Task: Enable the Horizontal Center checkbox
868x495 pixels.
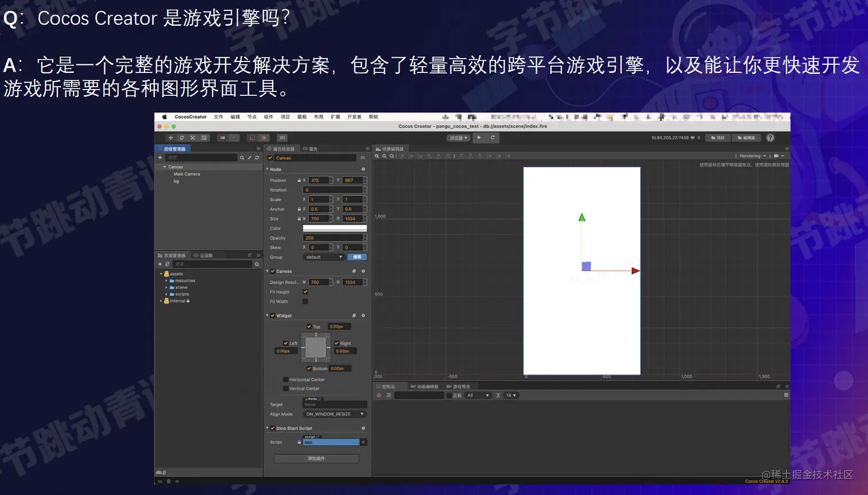Action: tap(286, 379)
